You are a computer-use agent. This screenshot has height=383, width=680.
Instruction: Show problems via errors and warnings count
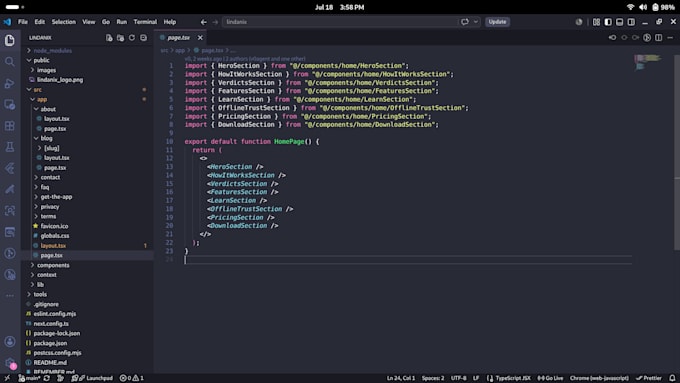coord(132,378)
